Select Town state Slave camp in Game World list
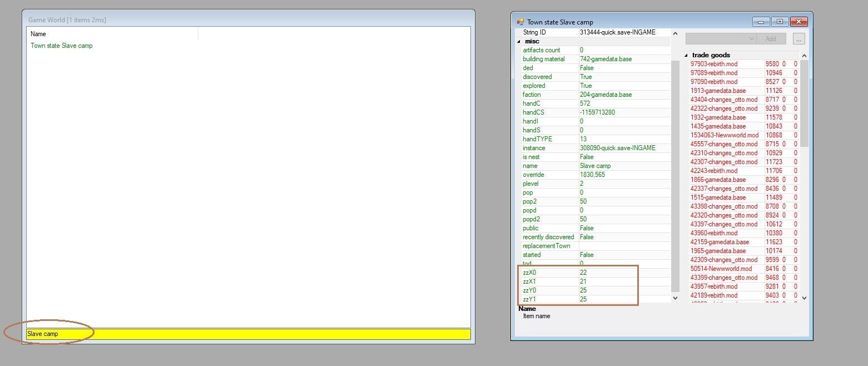 pyautogui.click(x=62, y=46)
